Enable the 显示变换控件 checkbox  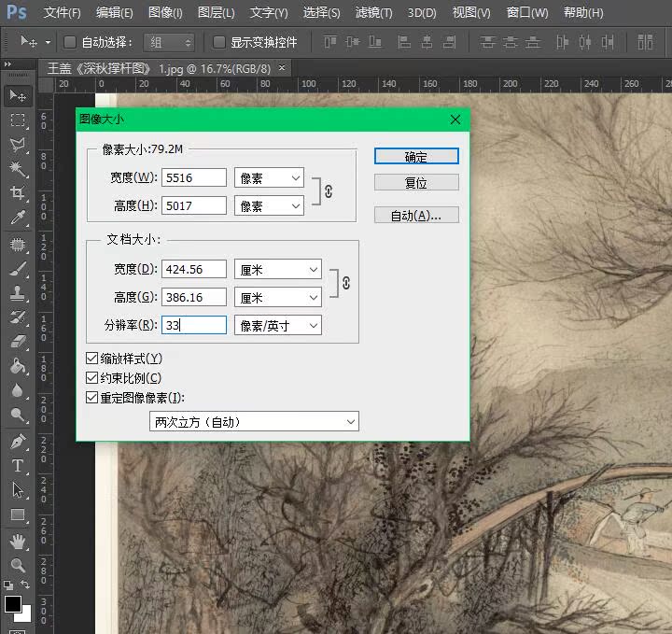coord(219,42)
